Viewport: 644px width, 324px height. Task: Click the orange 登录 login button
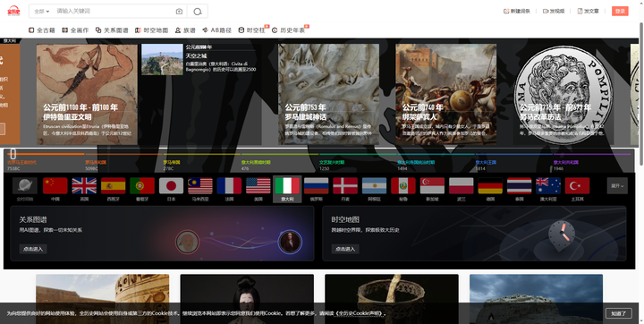[x=620, y=11]
